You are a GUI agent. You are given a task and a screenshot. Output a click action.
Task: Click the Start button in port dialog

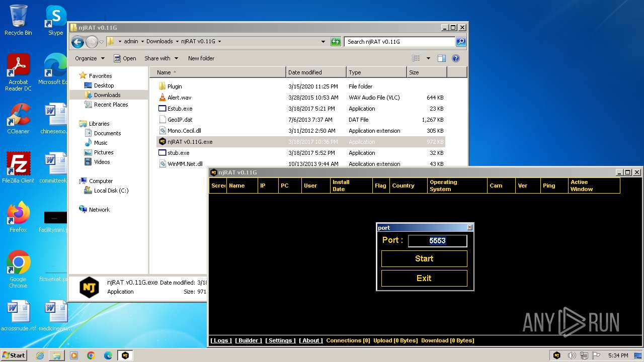tap(424, 258)
